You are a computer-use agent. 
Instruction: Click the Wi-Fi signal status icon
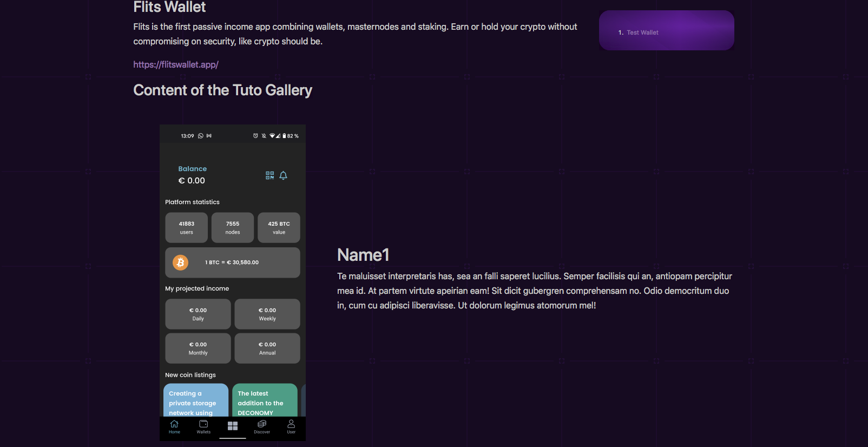click(272, 136)
